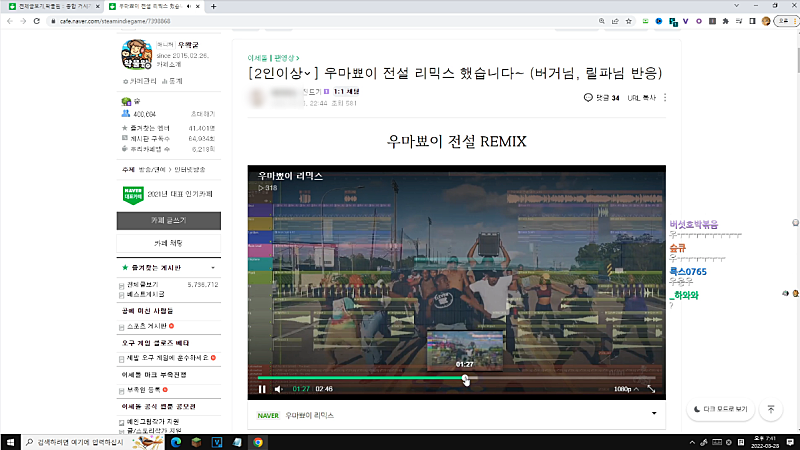The height and width of the screenshot is (450, 800).
Task: Click the 카페 글쓰기 write button
Action: point(169,220)
